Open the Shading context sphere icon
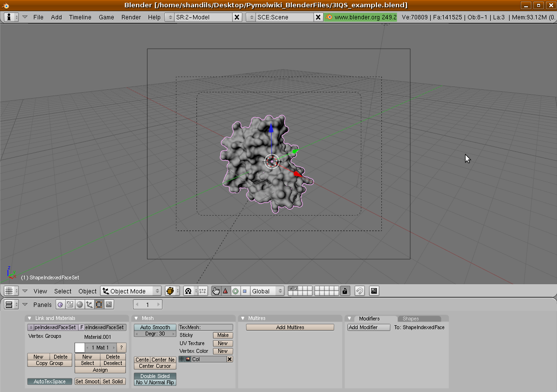Viewport: 557px width, 392px height. coord(80,305)
